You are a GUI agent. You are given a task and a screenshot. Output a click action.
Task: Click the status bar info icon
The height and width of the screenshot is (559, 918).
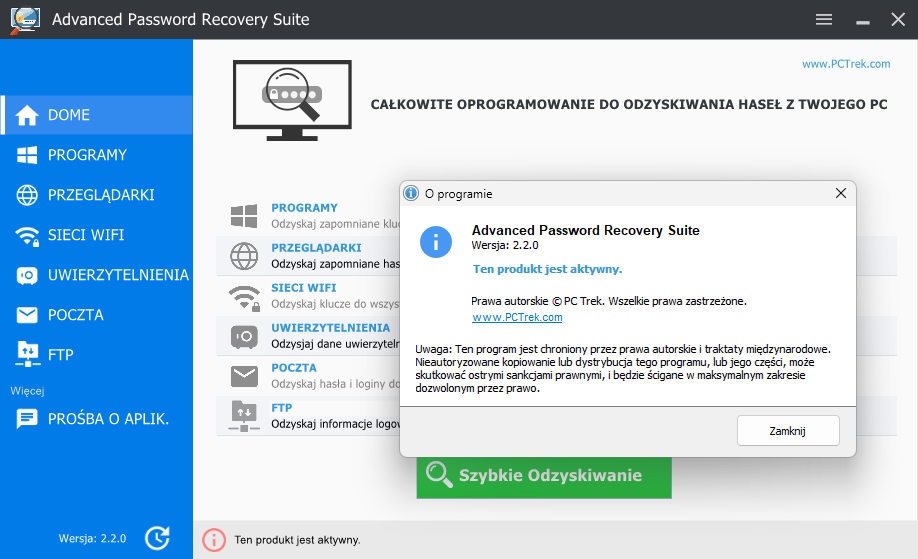(x=214, y=540)
